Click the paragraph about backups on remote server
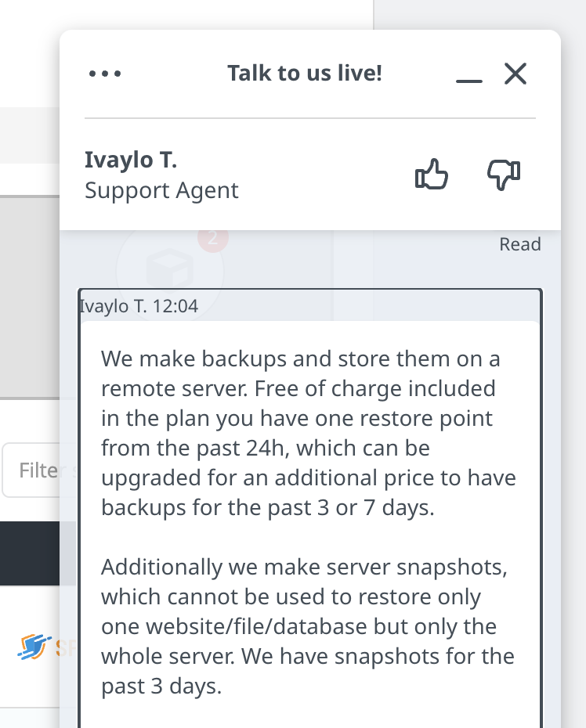Image resolution: width=586 pixels, height=728 pixels. (309, 433)
